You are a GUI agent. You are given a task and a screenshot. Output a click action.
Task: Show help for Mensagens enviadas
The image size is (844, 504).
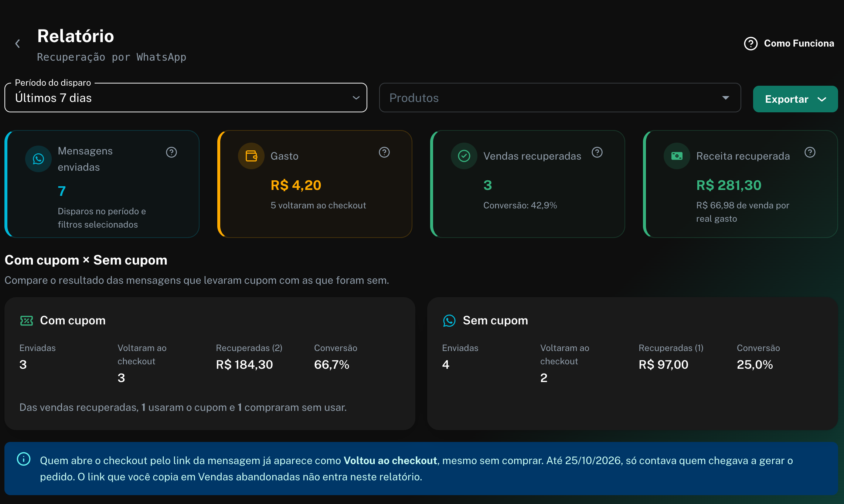point(171,152)
